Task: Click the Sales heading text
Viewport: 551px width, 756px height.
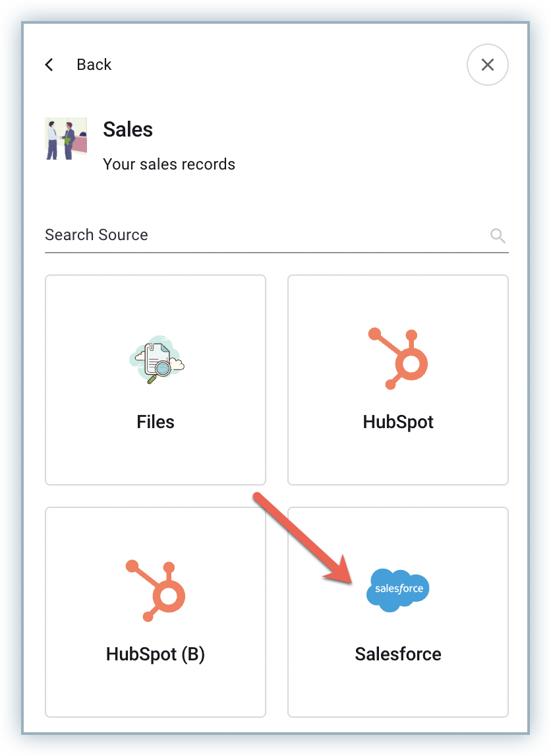Action: click(x=128, y=129)
